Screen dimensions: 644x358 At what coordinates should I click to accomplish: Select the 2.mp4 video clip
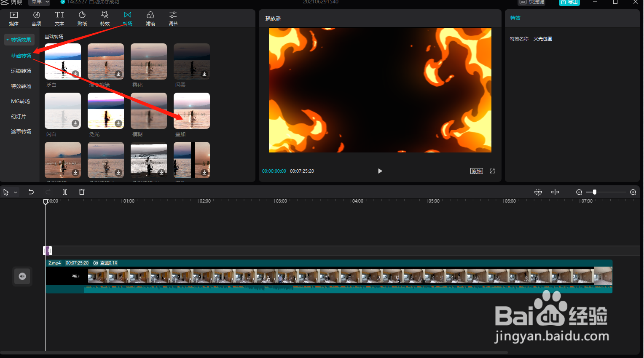(329, 276)
